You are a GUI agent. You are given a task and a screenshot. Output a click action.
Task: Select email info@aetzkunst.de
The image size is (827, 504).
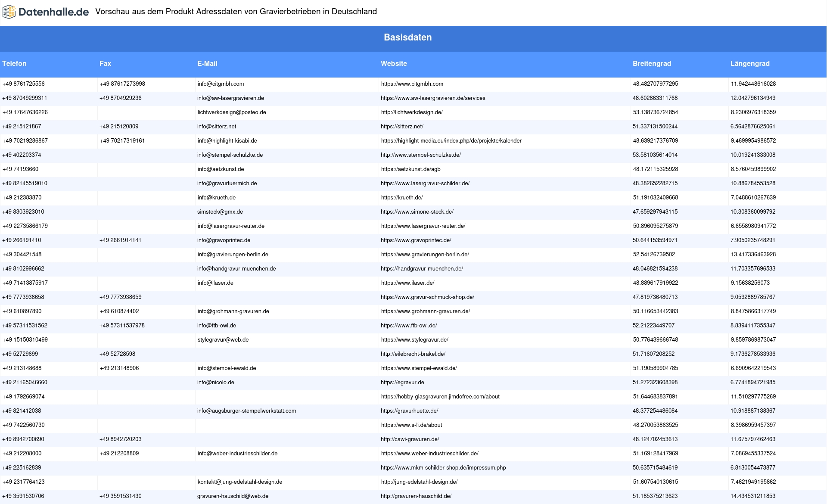tap(221, 169)
